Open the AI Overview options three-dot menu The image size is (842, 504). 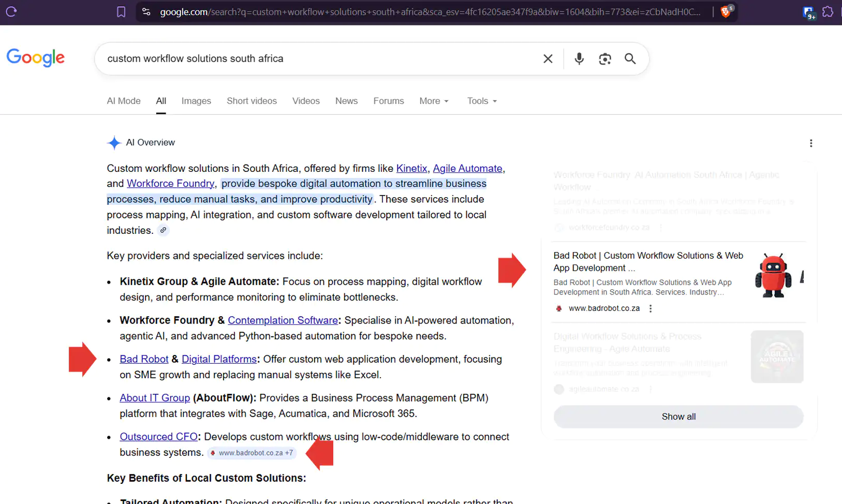point(811,143)
